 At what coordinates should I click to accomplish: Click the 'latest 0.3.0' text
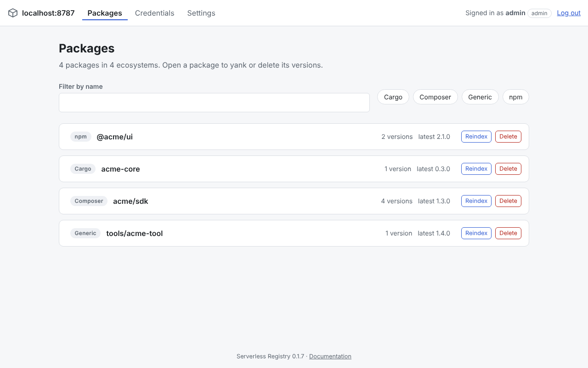coord(434,169)
